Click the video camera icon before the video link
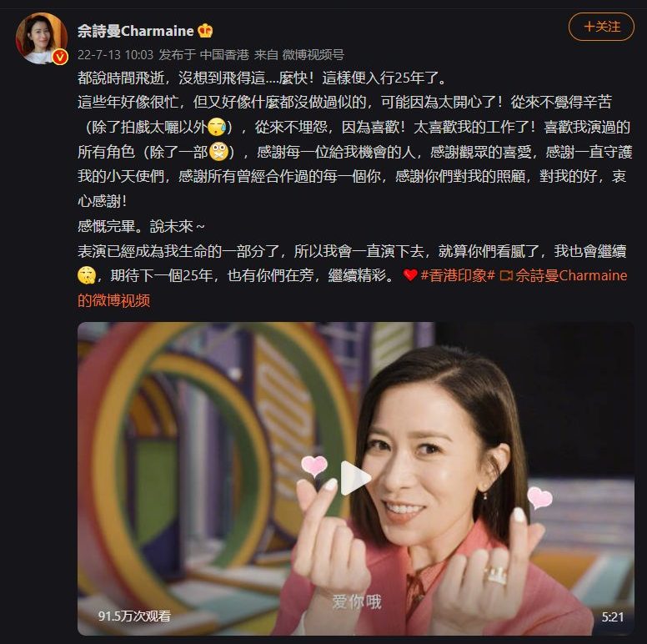 (506, 276)
